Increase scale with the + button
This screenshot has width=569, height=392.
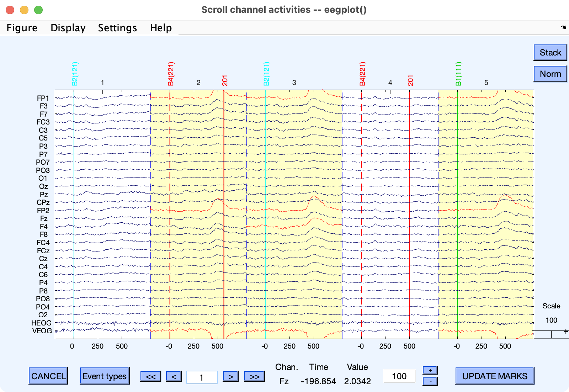click(430, 370)
